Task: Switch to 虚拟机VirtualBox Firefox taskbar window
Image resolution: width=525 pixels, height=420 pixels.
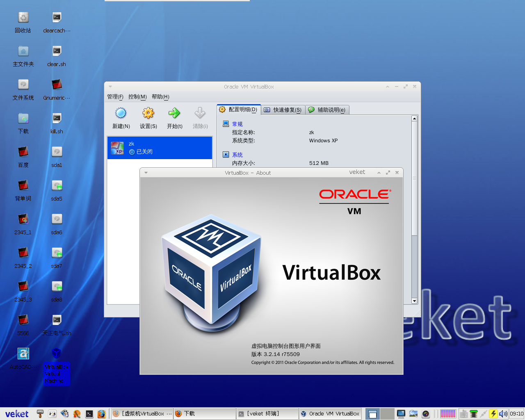Action: [142, 413]
